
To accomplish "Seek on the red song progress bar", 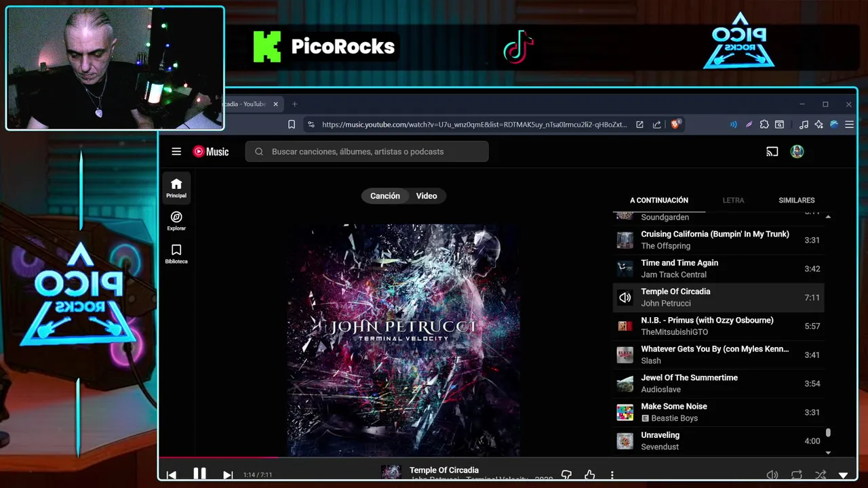I will 218,457.
